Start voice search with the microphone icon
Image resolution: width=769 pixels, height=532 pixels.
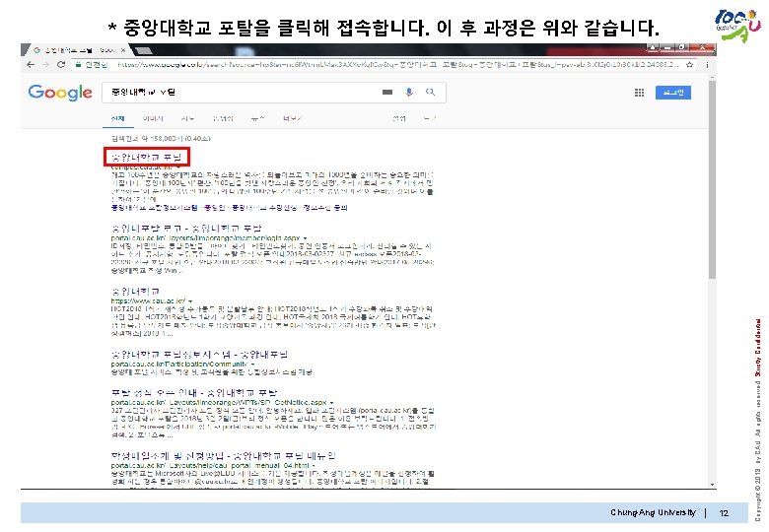coord(409,92)
